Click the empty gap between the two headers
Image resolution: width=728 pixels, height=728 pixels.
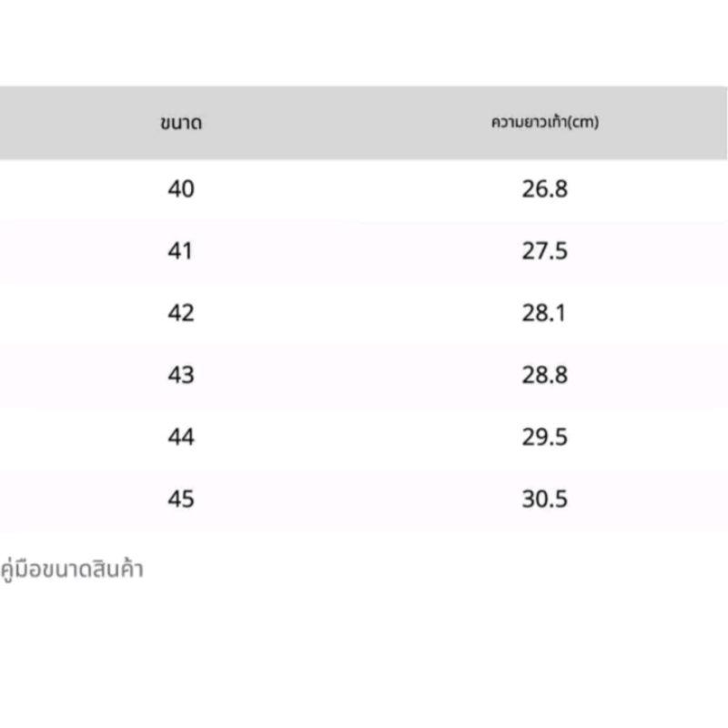click(355, 123)
